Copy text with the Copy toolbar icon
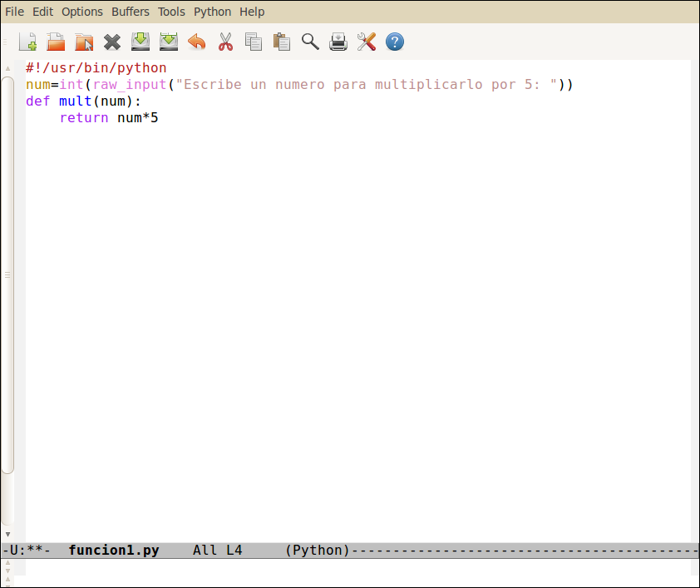The image size is (700, 588). tap(254, 41)
